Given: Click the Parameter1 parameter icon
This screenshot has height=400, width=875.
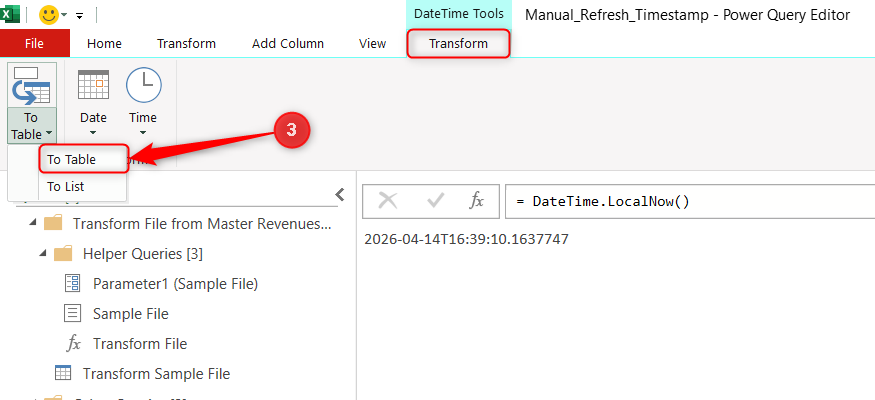Looking at the screenshot, I should (x=73, y=283).
